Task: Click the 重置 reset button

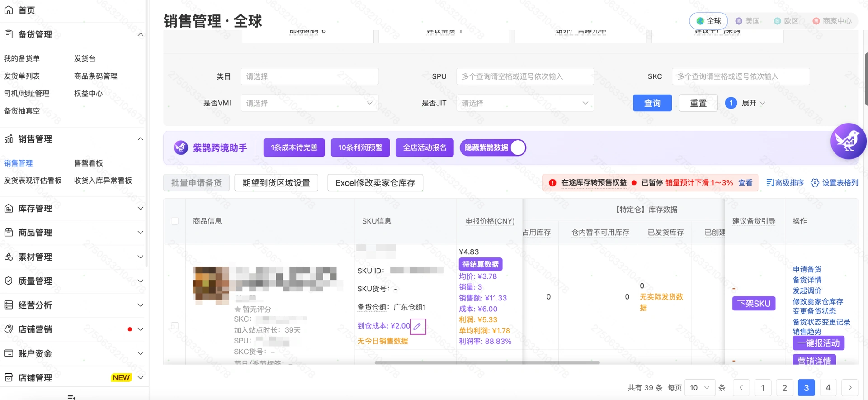Action: click(x=698, y=103)
